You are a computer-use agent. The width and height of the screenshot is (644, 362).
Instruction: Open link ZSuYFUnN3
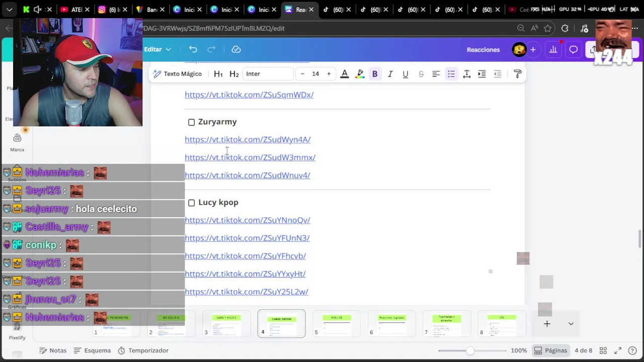[247, 238]
